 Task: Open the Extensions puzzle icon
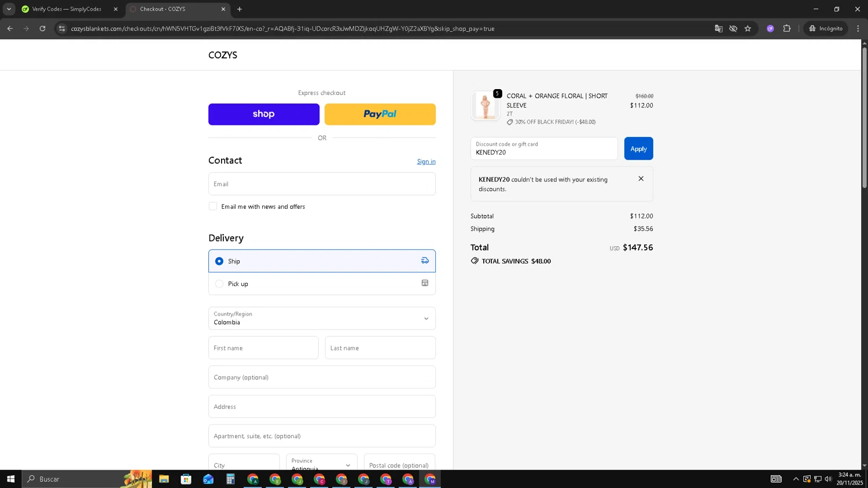tap(787, 28)
